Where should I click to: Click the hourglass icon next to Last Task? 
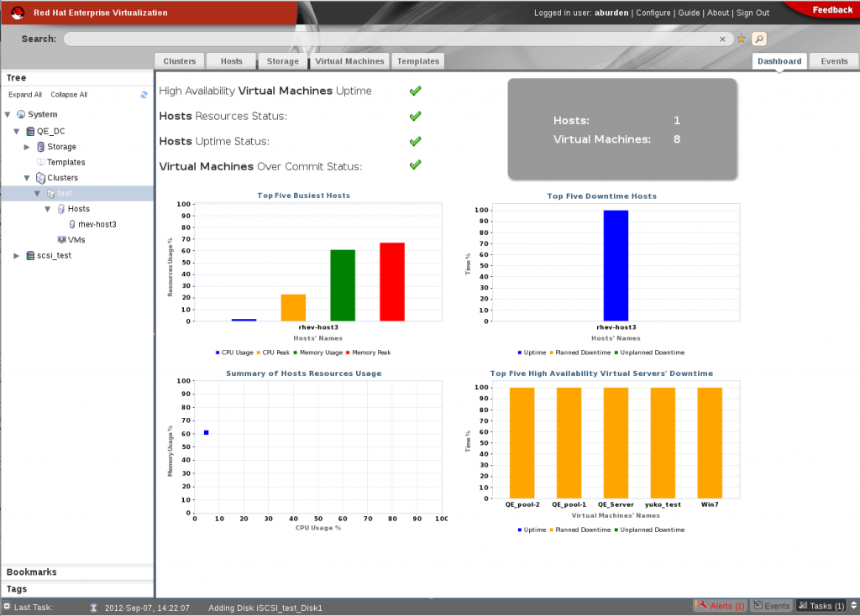94,608
